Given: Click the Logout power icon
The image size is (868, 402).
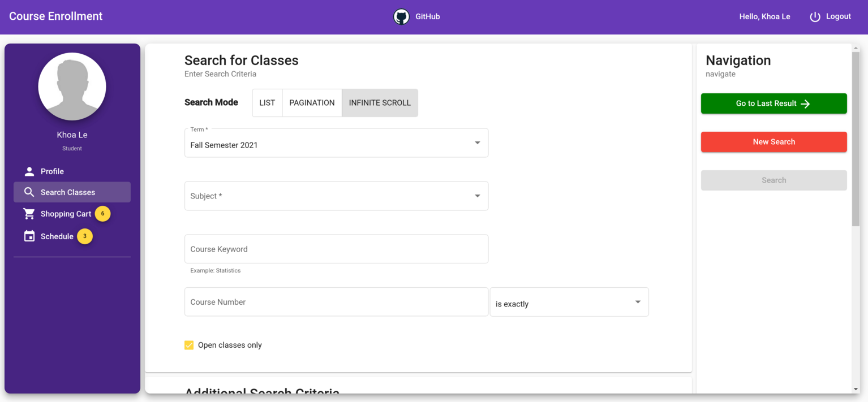Looking at the screenshot, I should tap(815, 17).
